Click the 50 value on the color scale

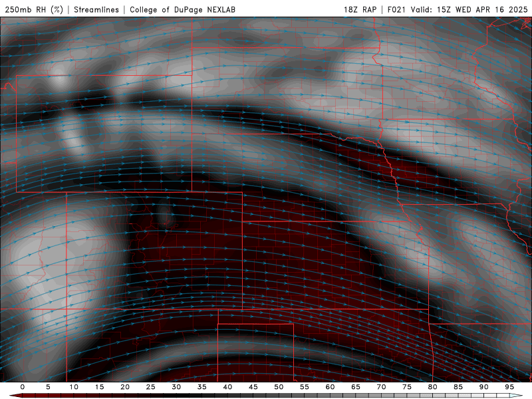point(279,387)
